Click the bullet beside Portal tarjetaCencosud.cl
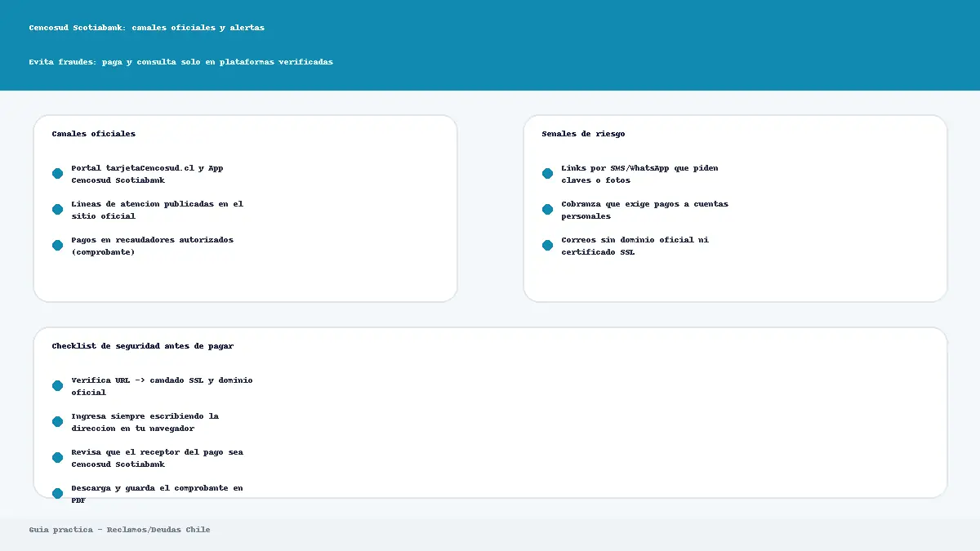Screen dimensions: 980x551 pyautogui.click(x=57, y=174)
